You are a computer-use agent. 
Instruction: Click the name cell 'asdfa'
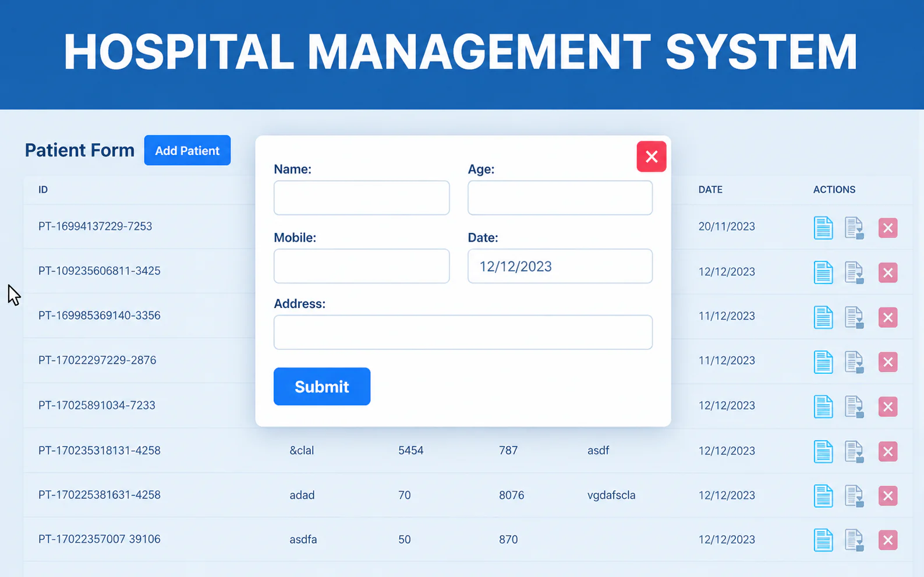[303, 539]
